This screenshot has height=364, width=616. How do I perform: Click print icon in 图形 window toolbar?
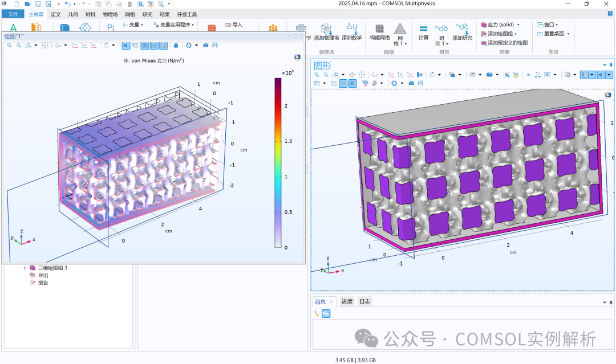(x=421, y=83)
